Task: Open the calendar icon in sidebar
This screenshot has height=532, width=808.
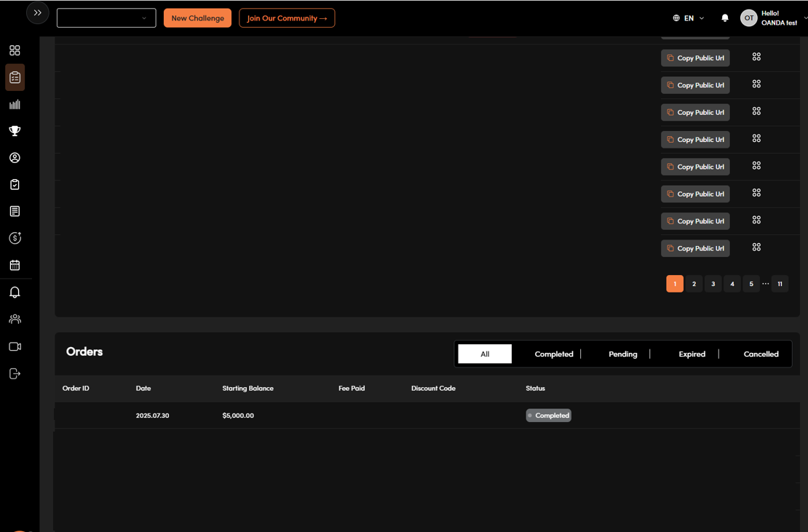Action: click(x=15, y=266)
